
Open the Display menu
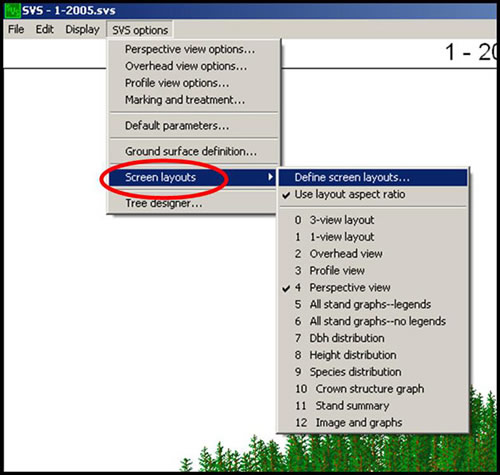(x=82, y=30)
